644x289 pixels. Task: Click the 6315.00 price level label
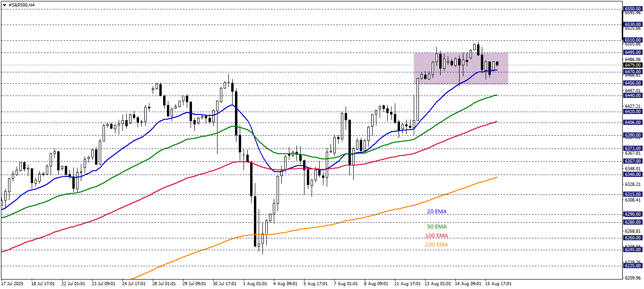pos(633,194)
